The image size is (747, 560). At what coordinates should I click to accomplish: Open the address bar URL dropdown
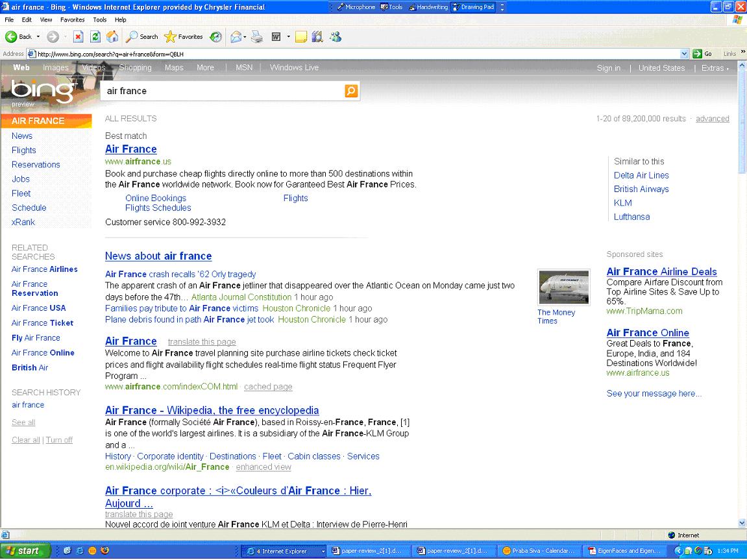(x=684, y=54)
